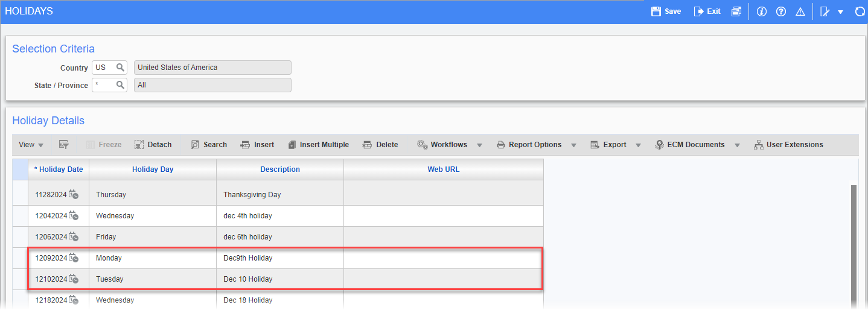Click Insert Multiple toolbar button
Image resolution: width=868 pixels, height=310 pixels.
coord(319,145)
